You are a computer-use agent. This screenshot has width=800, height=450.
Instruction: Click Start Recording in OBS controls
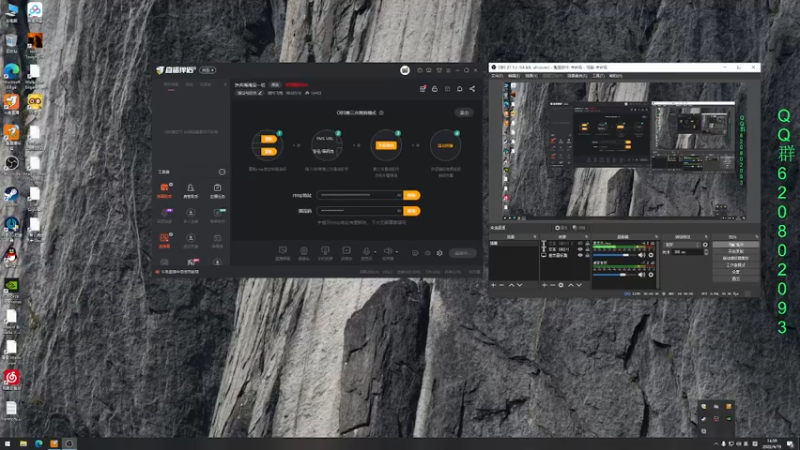(736, 252)
